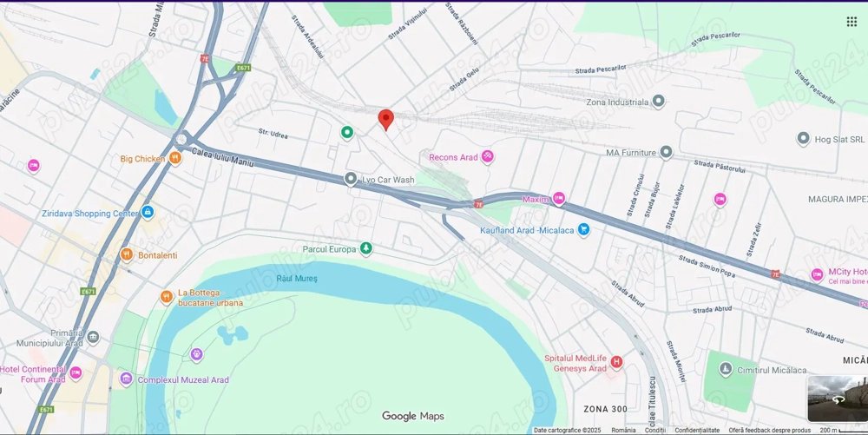Open the Maxim hotel icon
Screen dimensions: 868x435
click(x=558, y=199)
